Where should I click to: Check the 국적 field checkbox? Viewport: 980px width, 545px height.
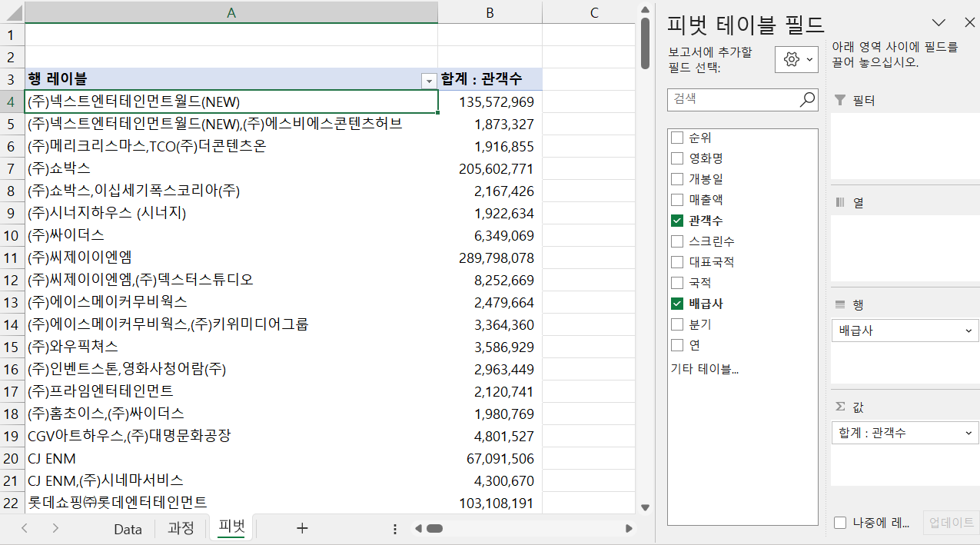tap(677, 283)
